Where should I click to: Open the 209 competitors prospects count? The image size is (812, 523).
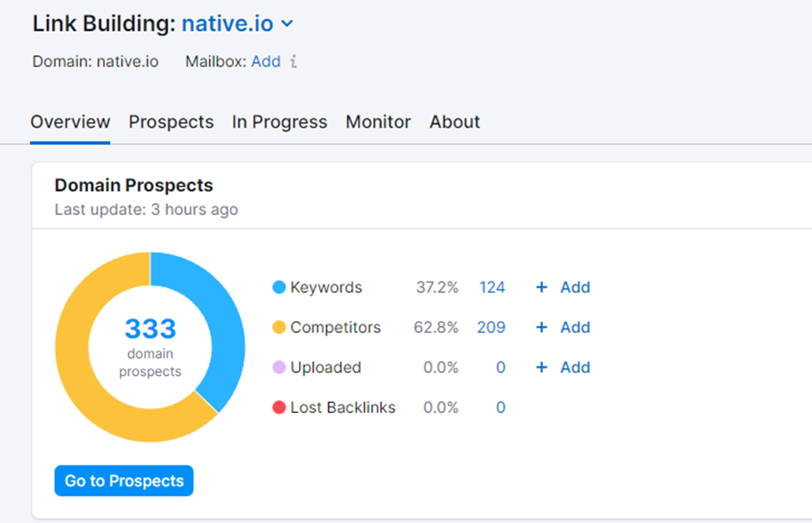[x=491, y=327]
